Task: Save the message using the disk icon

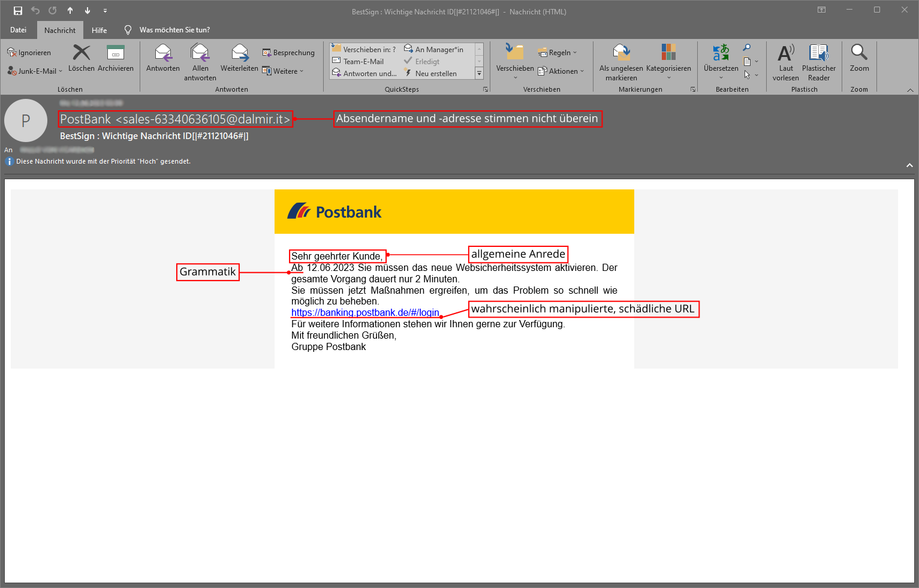Action: click(18, 11)
